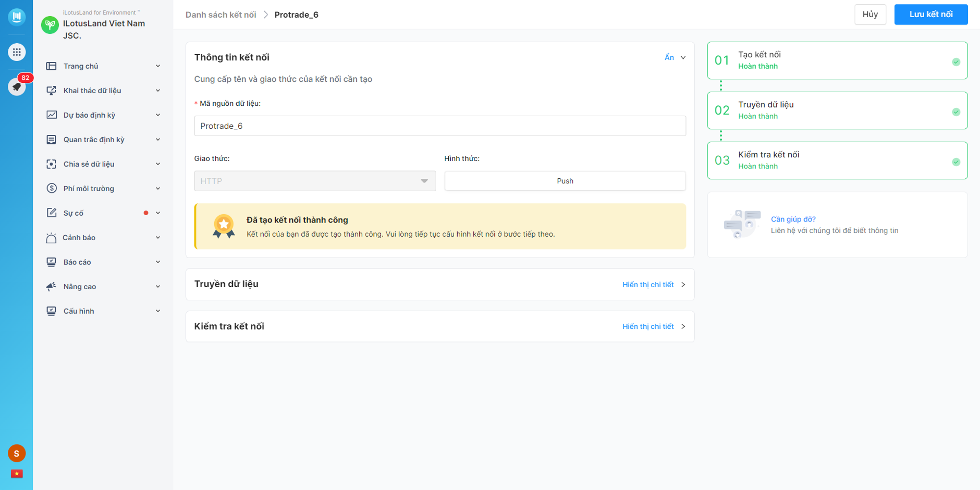Screen dimensions: 980x490
Task: Open Khai thác dữ liệu menu item
Action: point(103,90)
